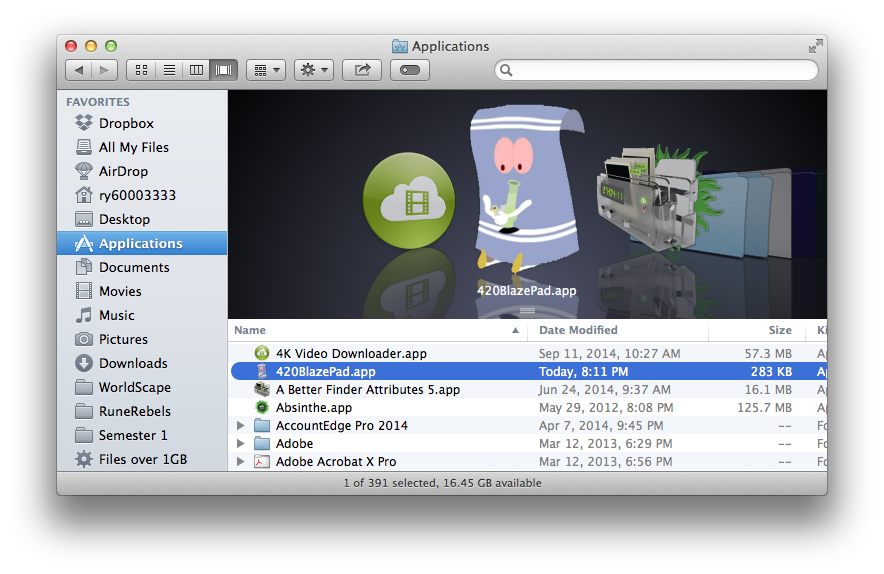Viewport: 884px width, 574px height.
Task: Select 4K Video Downloader.app row
Action: [528, 354]
